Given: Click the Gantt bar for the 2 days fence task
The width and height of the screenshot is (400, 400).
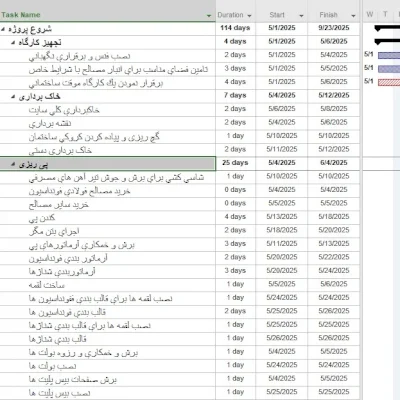Looking at the screenshot, I should 389,55.
